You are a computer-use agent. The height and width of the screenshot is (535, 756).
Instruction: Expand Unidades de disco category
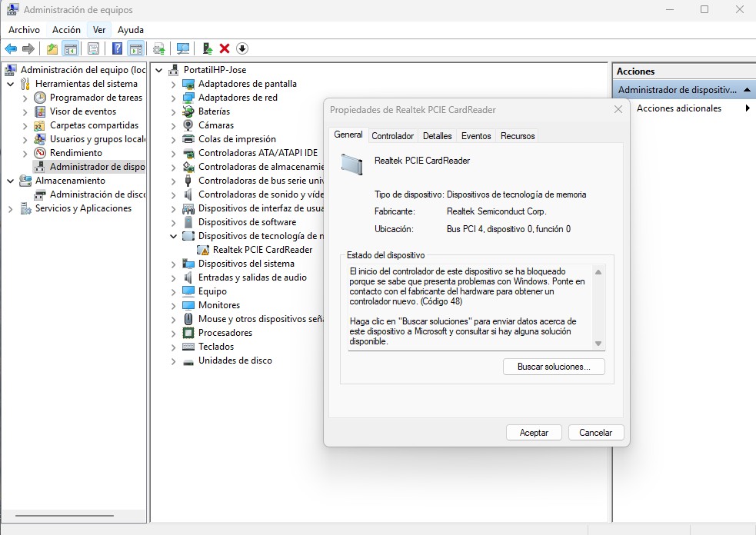pos(174,361)
